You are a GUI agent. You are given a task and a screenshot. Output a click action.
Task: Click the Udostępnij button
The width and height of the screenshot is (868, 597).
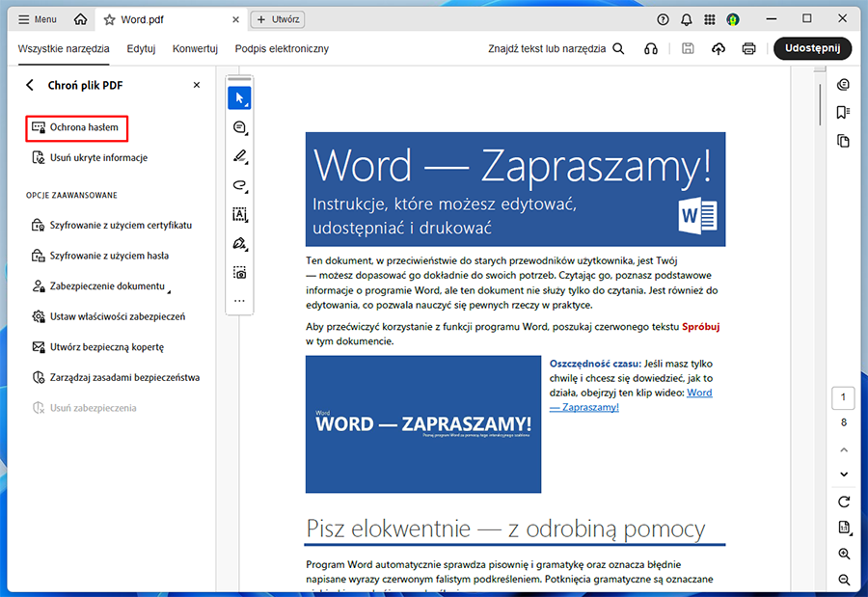click(x=812, y=48)
